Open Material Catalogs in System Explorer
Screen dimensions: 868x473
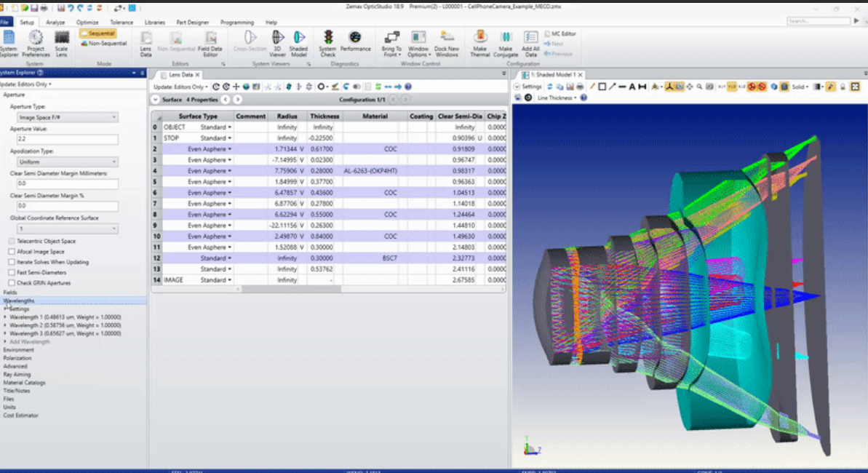pyautogui.click(x=24, y=383)
